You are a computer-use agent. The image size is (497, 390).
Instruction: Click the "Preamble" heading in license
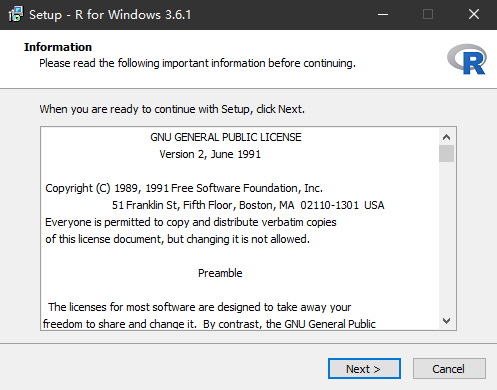pyautogui.click(x=220, y=273)
